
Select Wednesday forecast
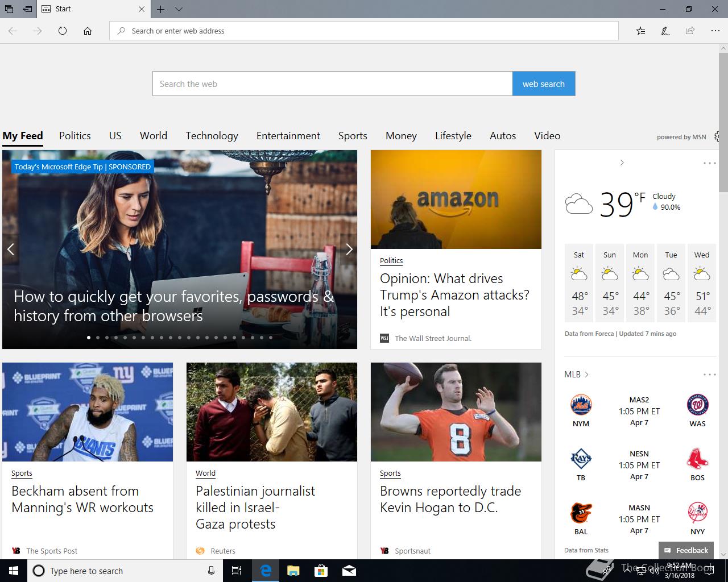point(702,283)
